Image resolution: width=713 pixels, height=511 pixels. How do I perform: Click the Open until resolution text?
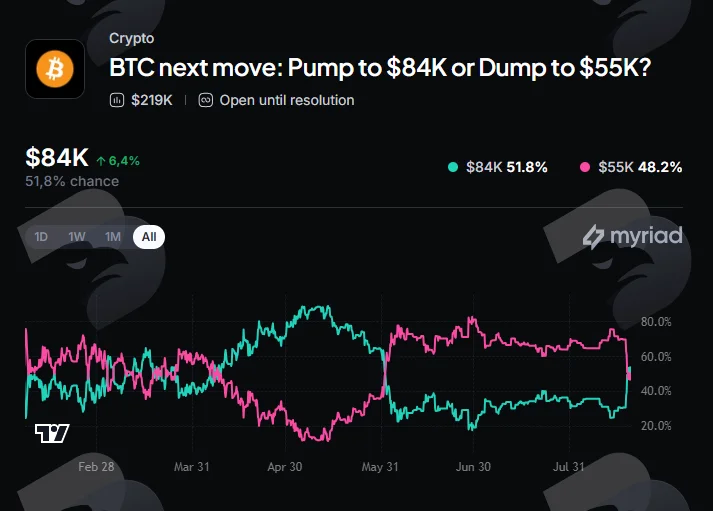pyautogui.click(x=287, y=100)
